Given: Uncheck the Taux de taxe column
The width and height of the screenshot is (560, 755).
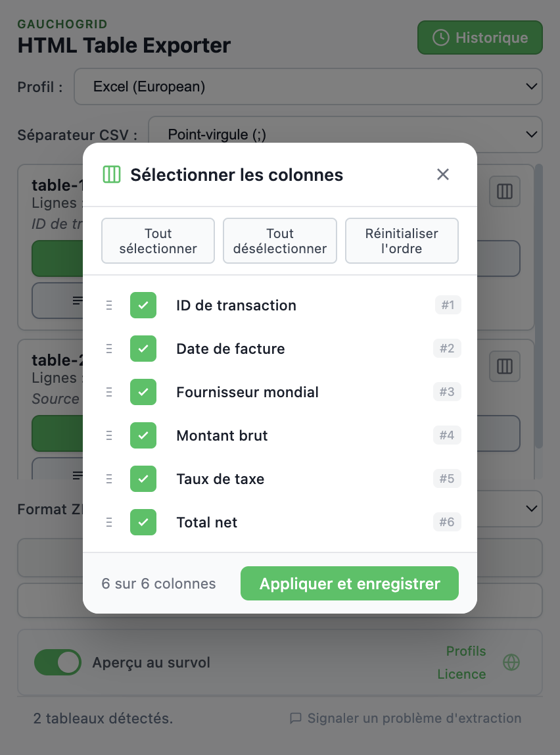Looking at the screenshot, I should click(143, 479).
